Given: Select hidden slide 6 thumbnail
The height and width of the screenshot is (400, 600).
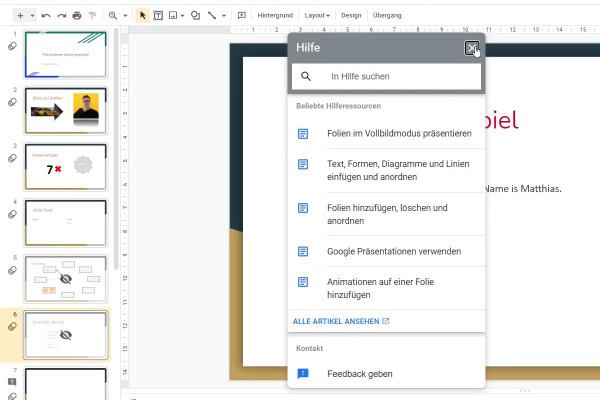Looking at the screenshot, I should [x=66, y=335].
